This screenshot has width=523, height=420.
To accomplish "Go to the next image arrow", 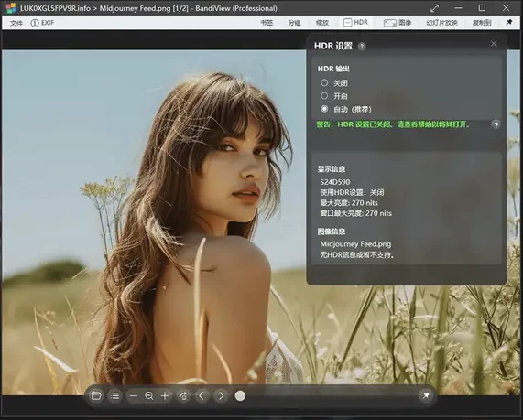I will [x=221, y=395].
